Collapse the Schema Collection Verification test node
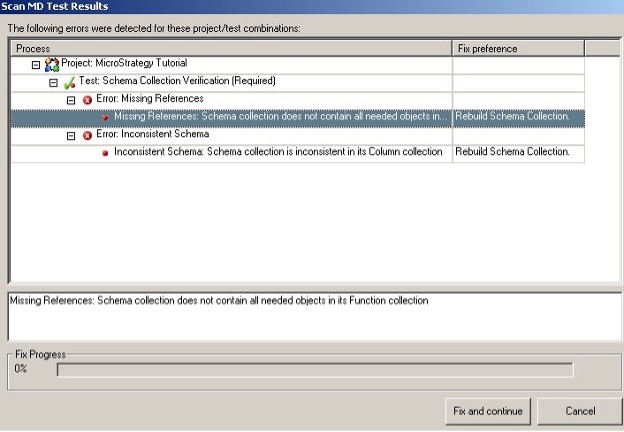 point(54,82)
